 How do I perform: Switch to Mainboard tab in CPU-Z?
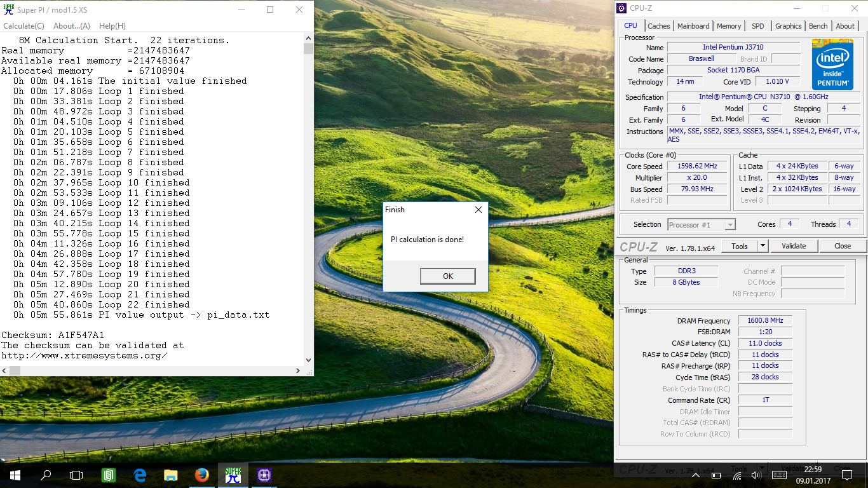[x=693, y=26]
